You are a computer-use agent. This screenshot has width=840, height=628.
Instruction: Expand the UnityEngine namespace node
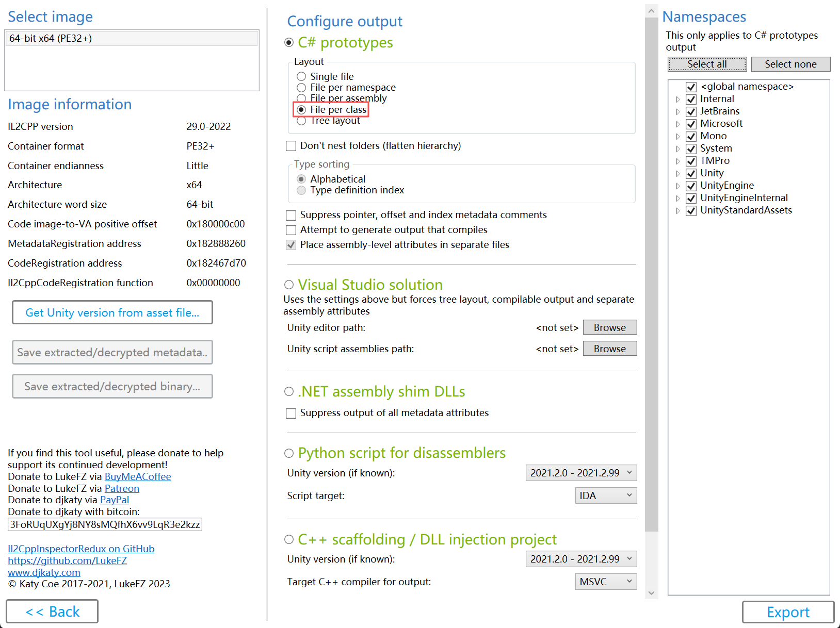point(677,186)
